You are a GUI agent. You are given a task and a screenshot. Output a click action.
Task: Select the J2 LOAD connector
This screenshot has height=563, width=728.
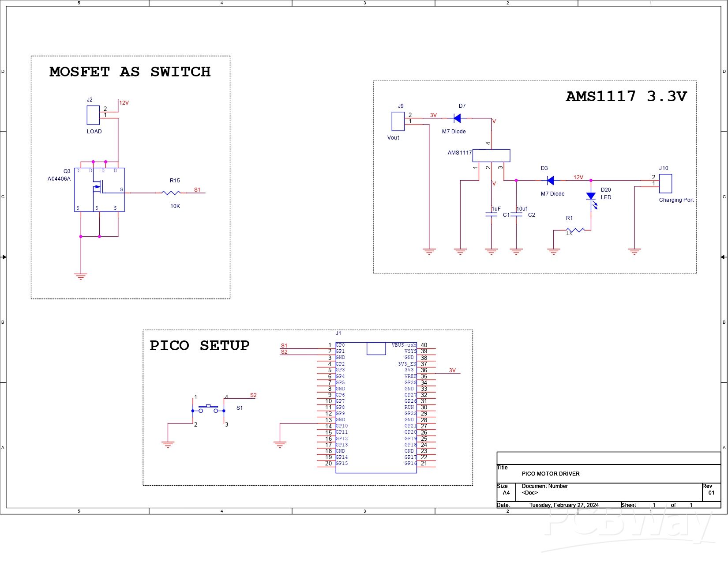[x=93, y=115]
